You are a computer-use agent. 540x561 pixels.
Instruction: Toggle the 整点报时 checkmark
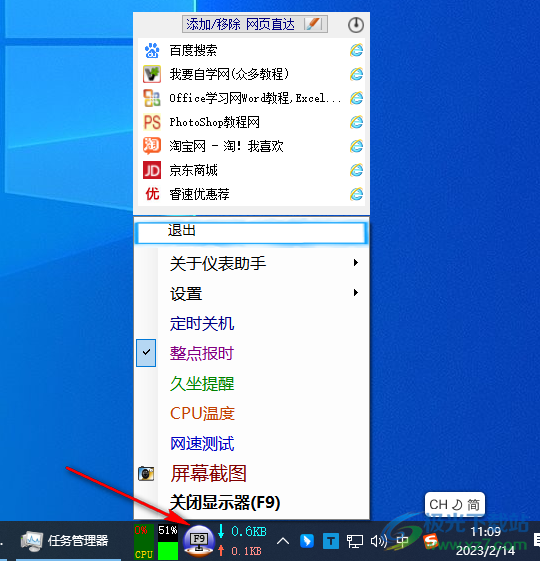pos(146,353)
